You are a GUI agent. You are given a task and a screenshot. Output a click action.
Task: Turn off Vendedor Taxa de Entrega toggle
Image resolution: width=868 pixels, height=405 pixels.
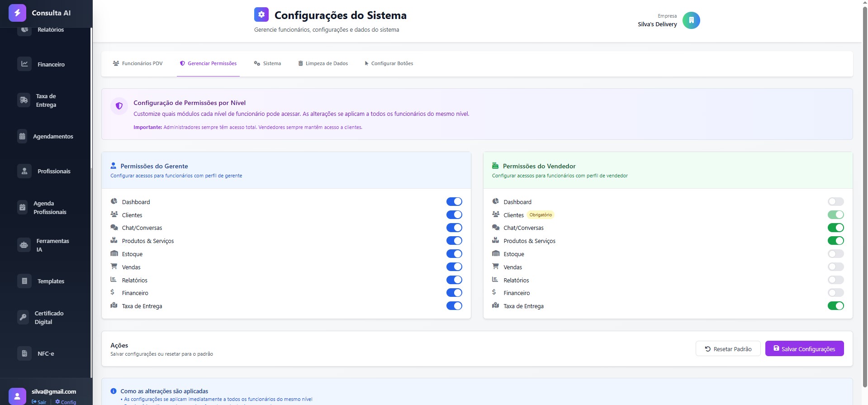tap(835, 306)
